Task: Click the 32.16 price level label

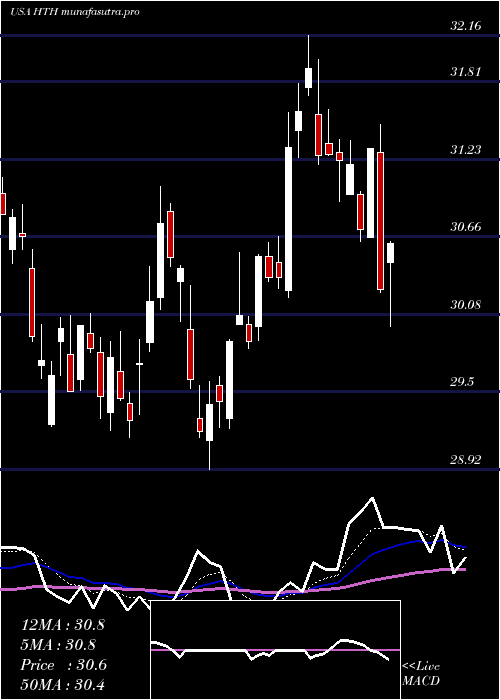Action: pos(466,26)
